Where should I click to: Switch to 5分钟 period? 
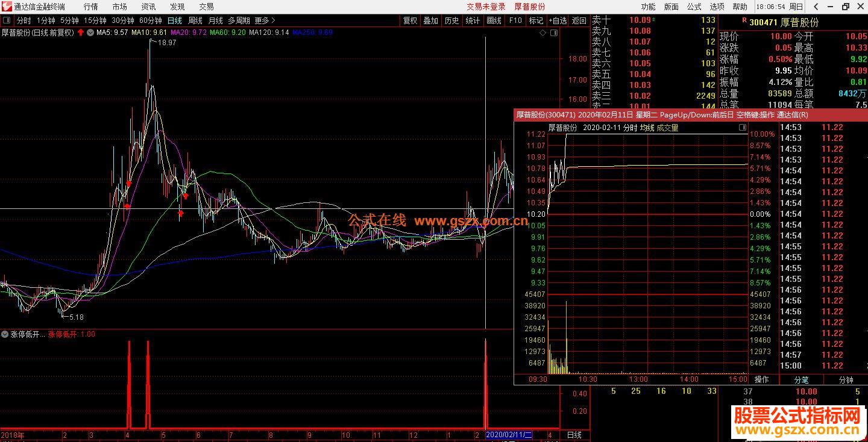pyautogui.click(x=69, y=20)
